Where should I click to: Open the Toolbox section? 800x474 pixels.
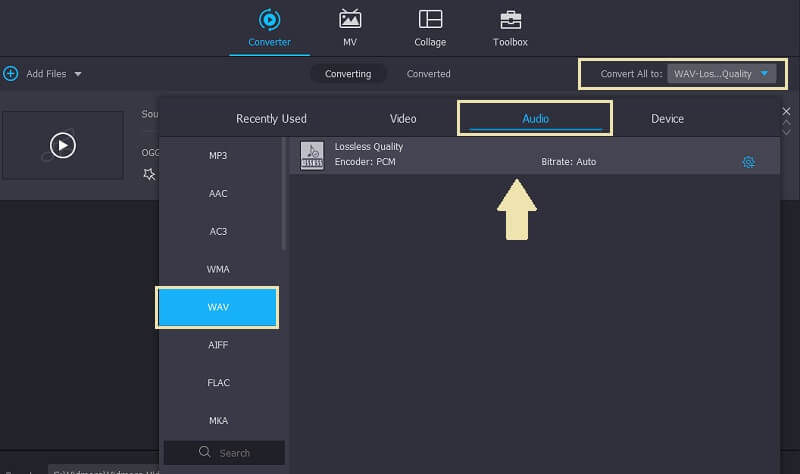510,28
